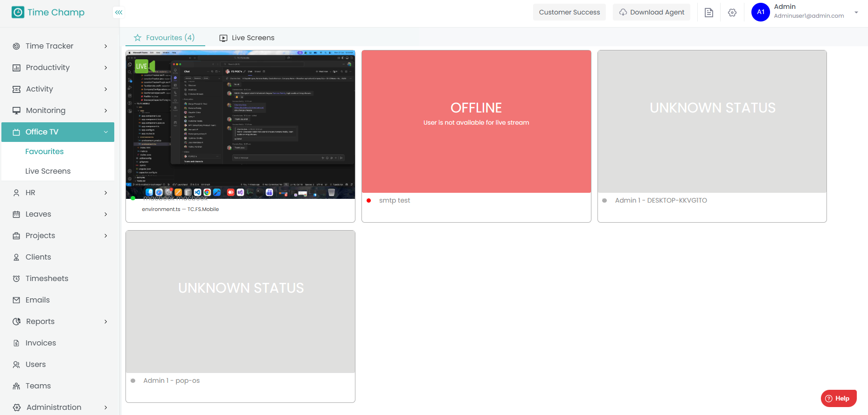Select Live Screens in sidebar submenu
Image resolution: width=868 pixels, height=415 pixels.
(x=48, y=171)
